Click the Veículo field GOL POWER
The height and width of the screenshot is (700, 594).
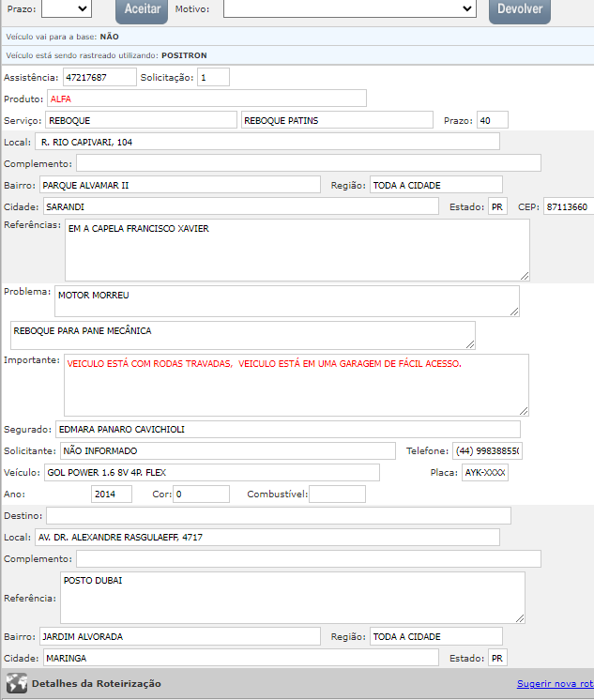[x=211, y=472]
